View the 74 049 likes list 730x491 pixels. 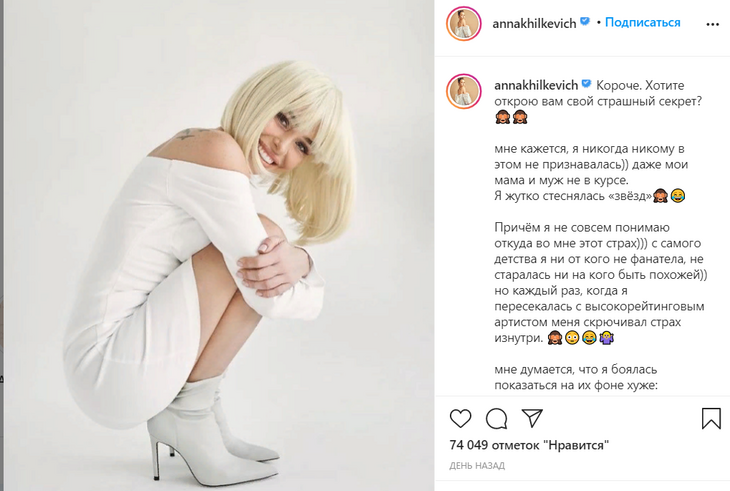pyautogui.click(x=529, y=445)
